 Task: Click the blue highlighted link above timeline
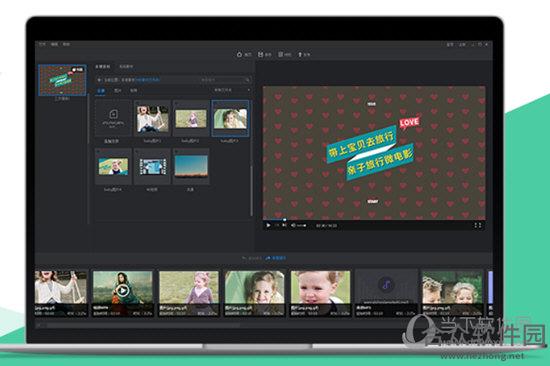coord(276,258)
